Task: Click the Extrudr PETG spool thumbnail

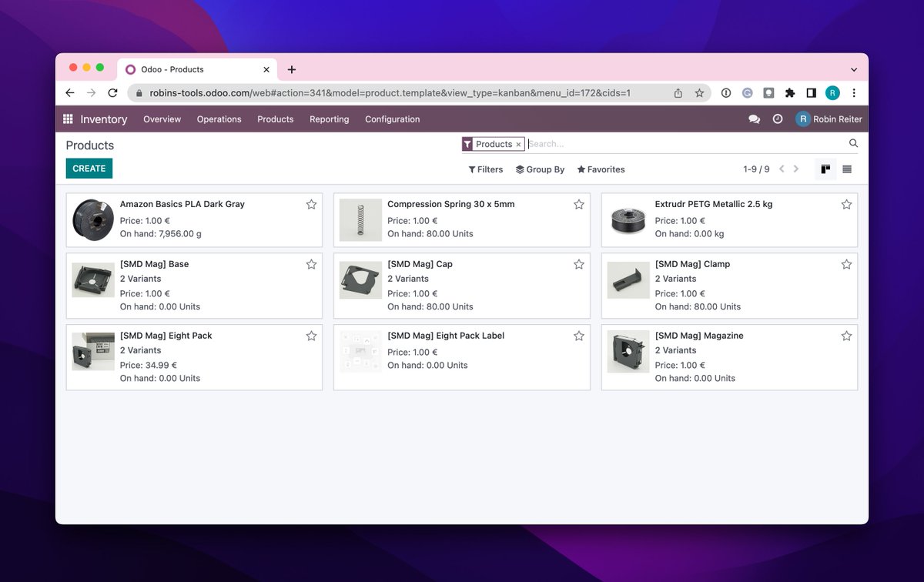Action: coord(628,219)
